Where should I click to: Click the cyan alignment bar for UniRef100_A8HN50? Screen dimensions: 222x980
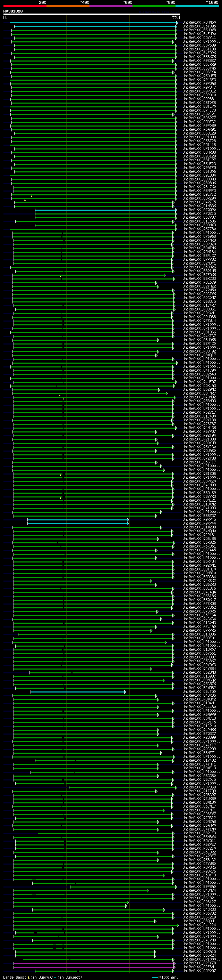pos(93,23)
